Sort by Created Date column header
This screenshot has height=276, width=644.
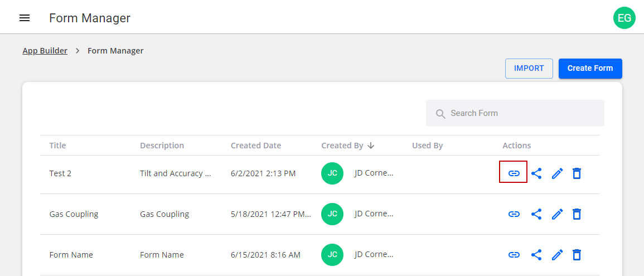(256, 146)
